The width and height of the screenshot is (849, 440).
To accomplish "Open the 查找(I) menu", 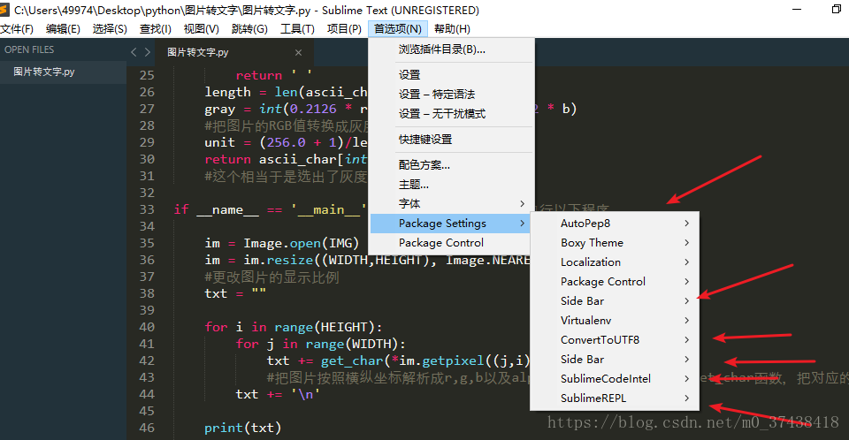I will (x=155, y=29).
